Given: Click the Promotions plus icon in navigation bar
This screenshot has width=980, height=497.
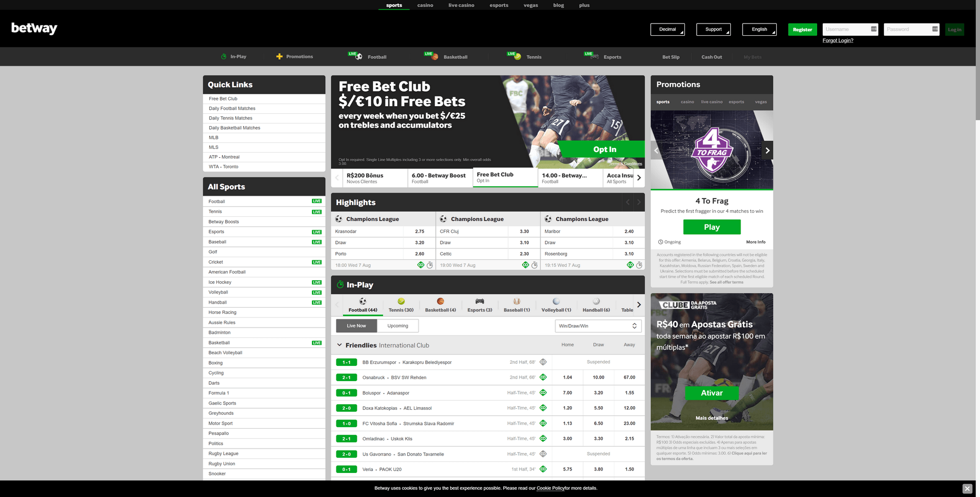Looking at the screenshot, I should pyautogui.click(x=279, y=57).
